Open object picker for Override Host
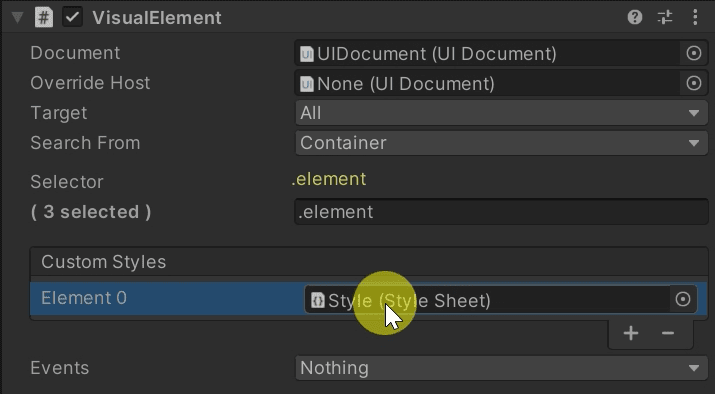The image size is (715, 394). 694,83
